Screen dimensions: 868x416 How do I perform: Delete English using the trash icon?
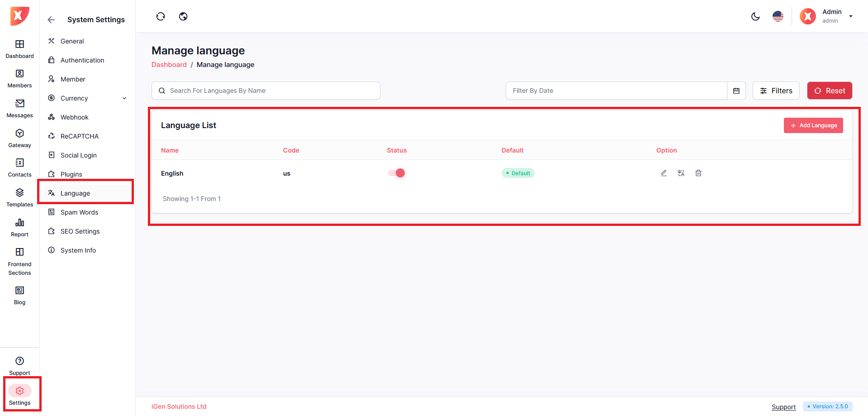pyautogui.click(x=698, y=173)
